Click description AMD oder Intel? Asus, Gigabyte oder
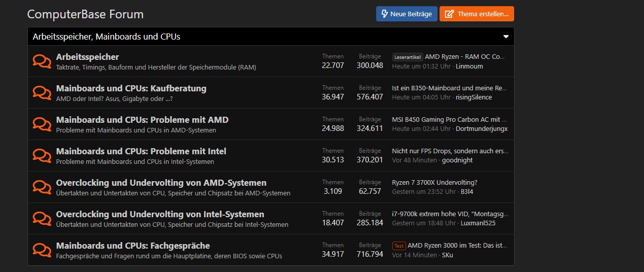Image resolution: width=644 pixels, height=272 pixels. [x=115, y=98]
